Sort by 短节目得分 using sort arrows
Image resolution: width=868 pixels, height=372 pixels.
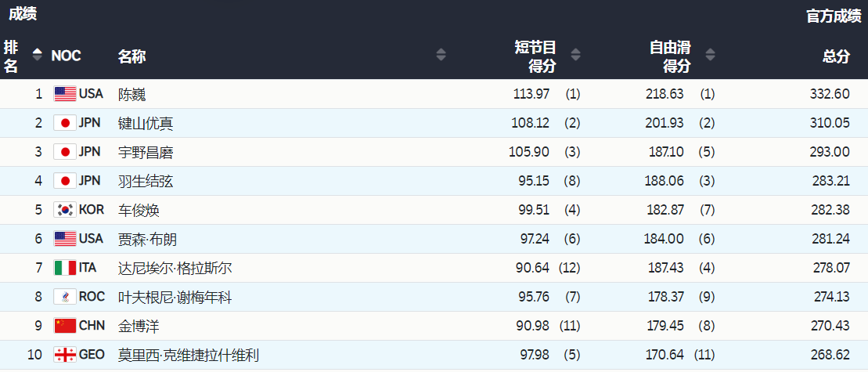(576, 55)
